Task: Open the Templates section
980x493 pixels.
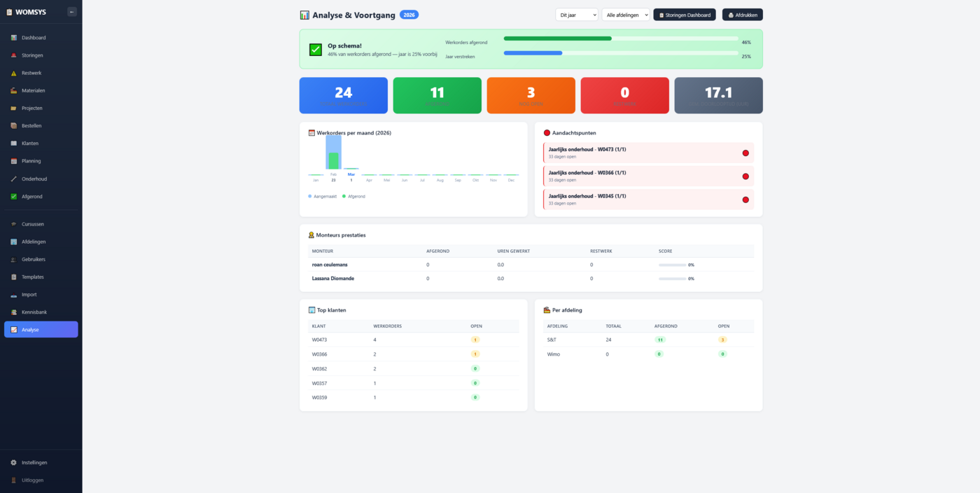Action: [x=34, y=277]
